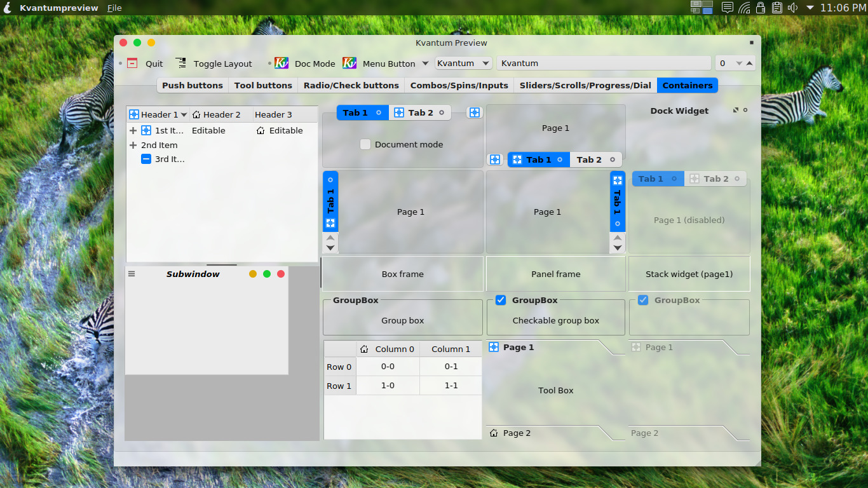Click the lock icon in the system tray

[761, 8]
